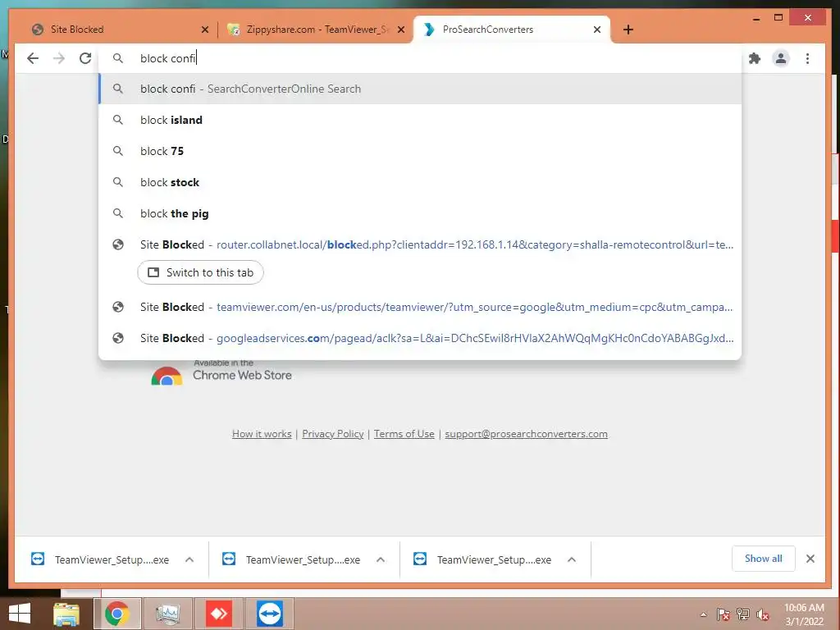This screenshot has height=630, width=840.
Task: Click the forward navigation arrow
Action: pos(59,58)
